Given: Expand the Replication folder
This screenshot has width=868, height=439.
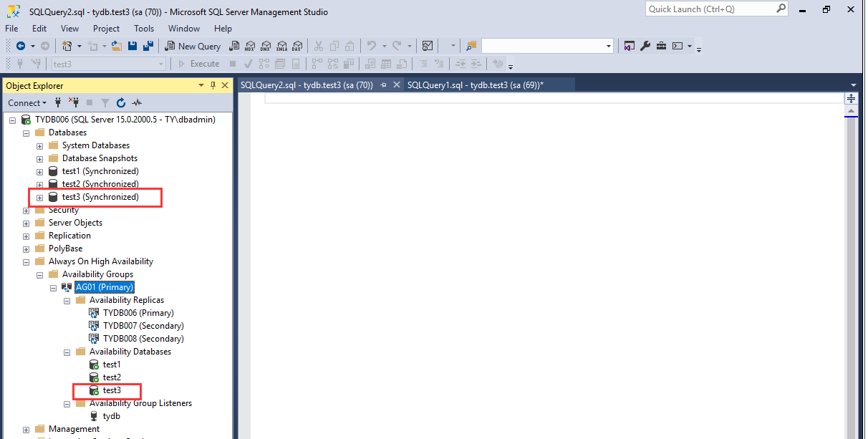Looking at the screenshot, I should click(x=26, y=236).
